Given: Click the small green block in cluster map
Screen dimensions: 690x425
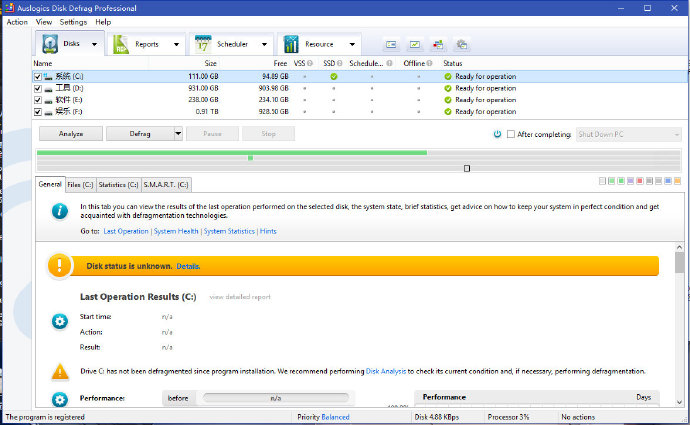Looking at the screenshot, I should 250,158.
